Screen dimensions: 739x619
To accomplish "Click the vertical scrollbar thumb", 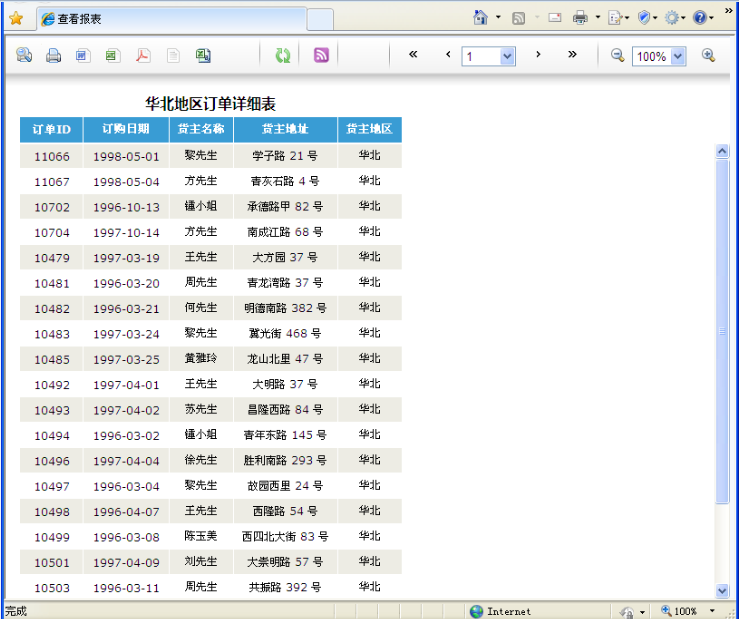I will click(722, 332).
